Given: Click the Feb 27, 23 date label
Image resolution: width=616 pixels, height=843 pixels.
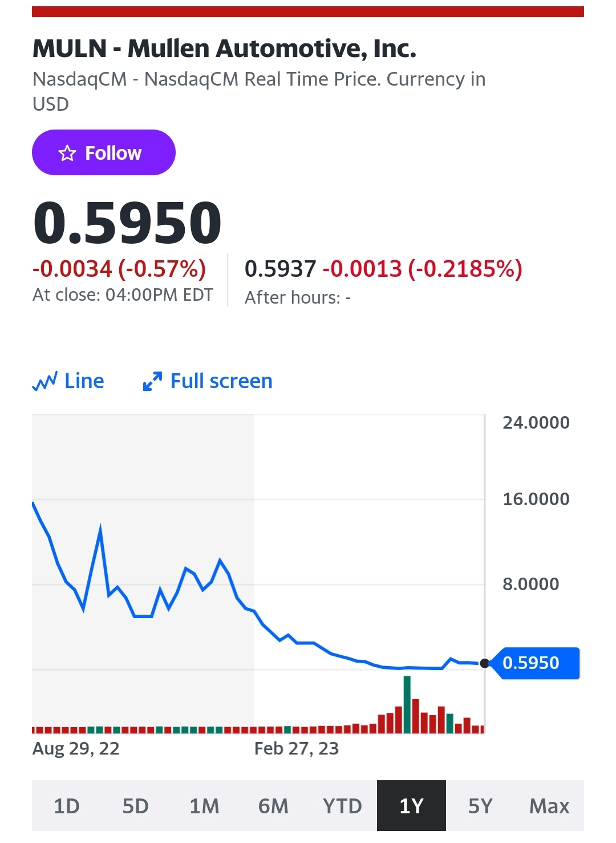Looking at the screenshot, I should (x=297, y=748).
